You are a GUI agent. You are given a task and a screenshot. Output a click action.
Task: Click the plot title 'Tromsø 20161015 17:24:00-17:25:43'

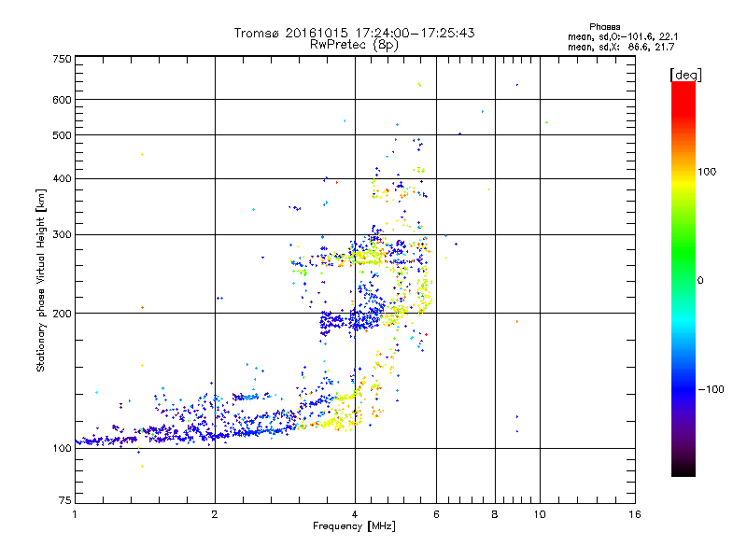pos(355,33)
